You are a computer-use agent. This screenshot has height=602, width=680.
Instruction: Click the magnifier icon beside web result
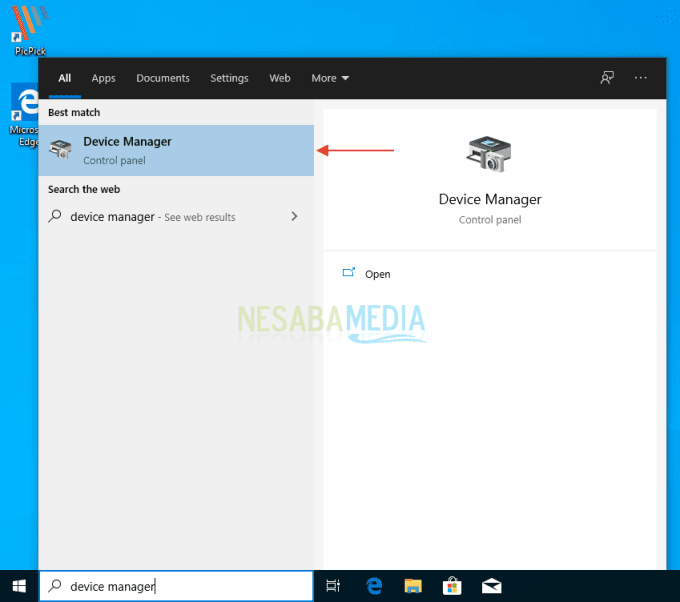point(55,216)
